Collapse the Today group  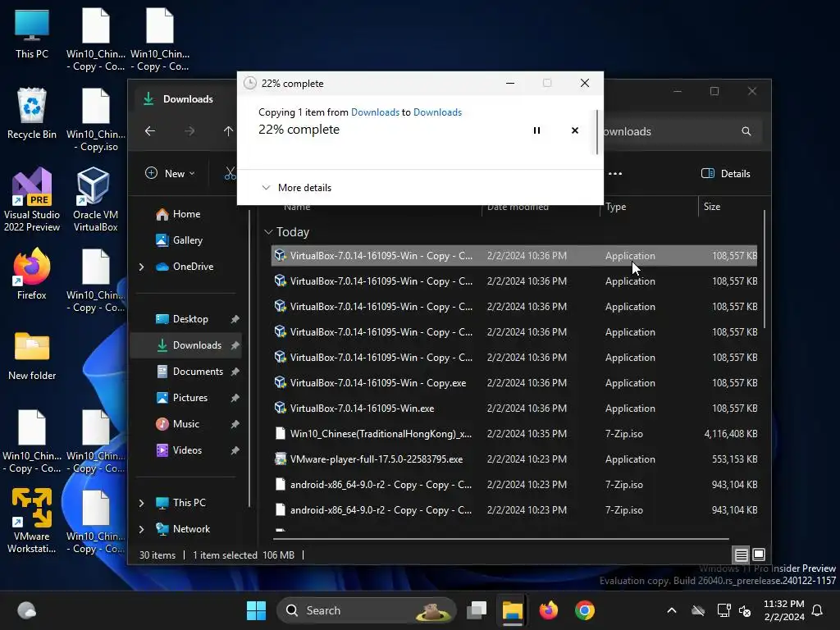(x=268, y=232)
